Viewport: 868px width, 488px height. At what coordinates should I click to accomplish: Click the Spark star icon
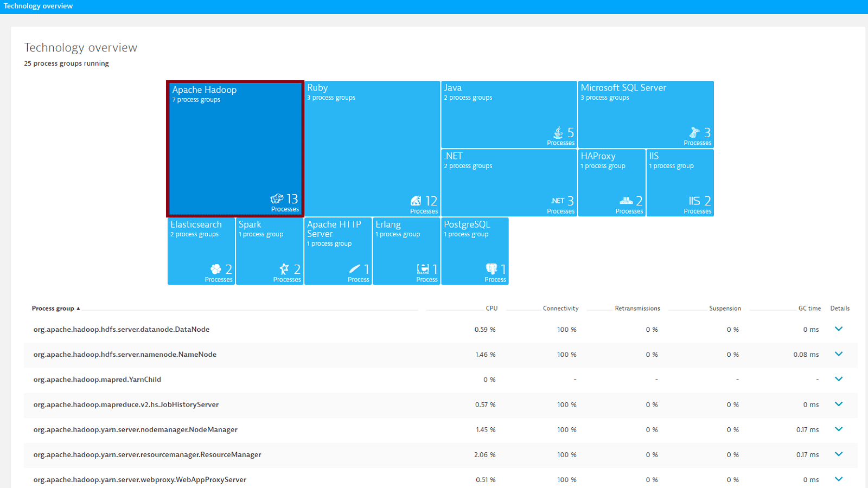pos(284,269)
